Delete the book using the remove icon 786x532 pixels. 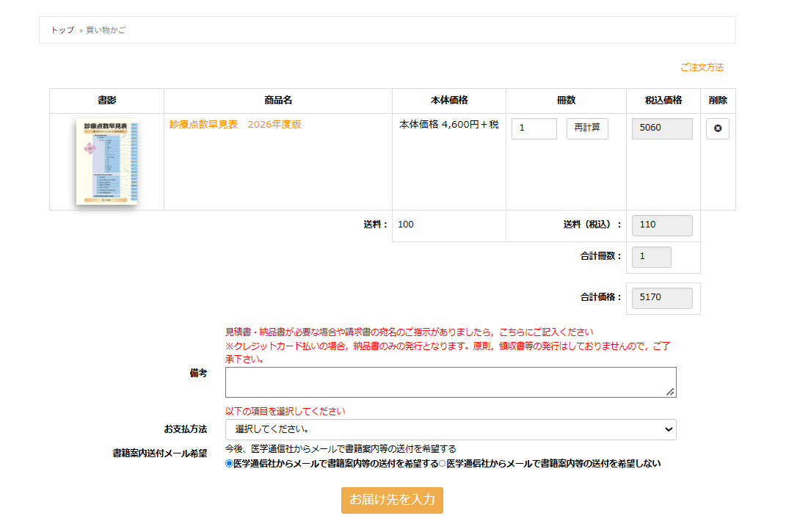point(717,128)
